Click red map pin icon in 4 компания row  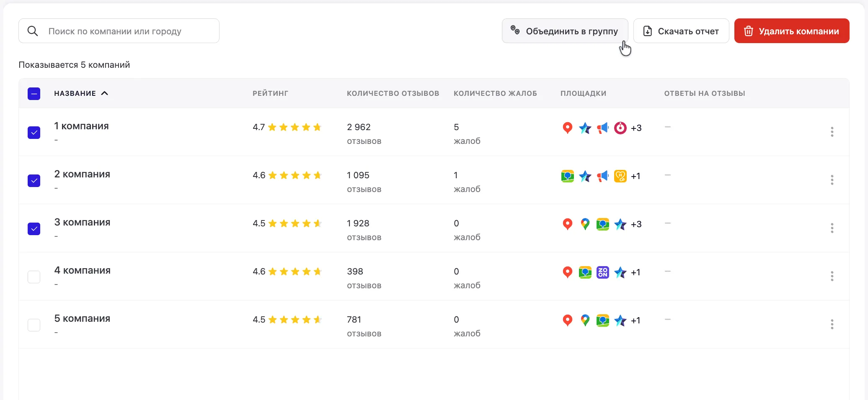(567, 272)
